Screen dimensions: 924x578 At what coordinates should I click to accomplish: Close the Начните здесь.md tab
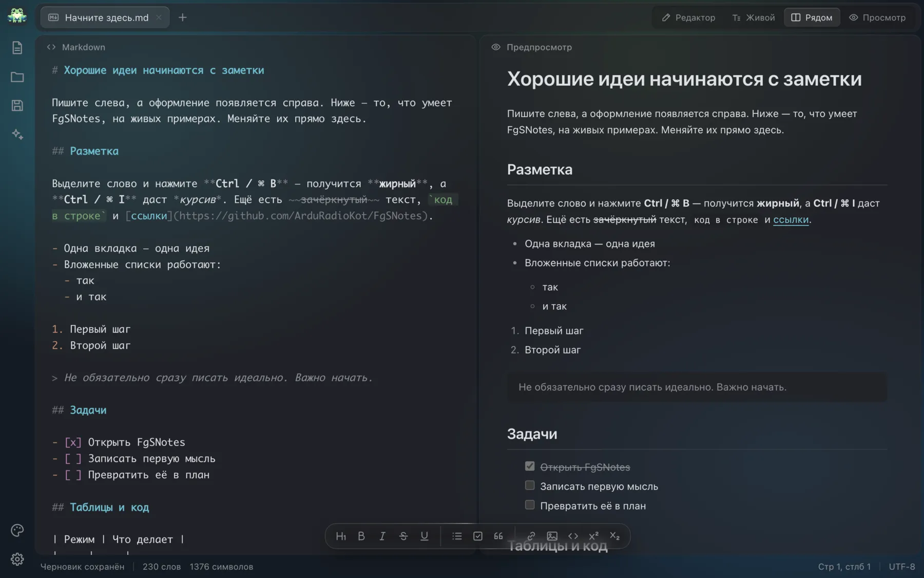point(159,17)
